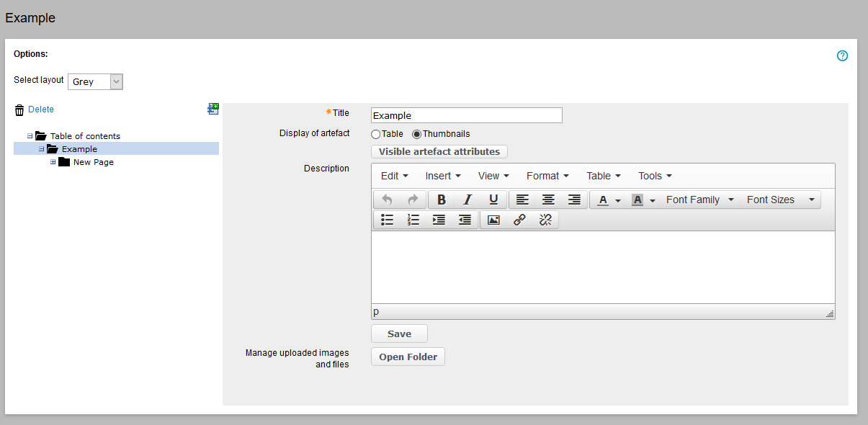The height and width of the screenshot is (425, 868).
Task: Open the help question mark icon
Action: pyautogui.click(x=842, y=56)
